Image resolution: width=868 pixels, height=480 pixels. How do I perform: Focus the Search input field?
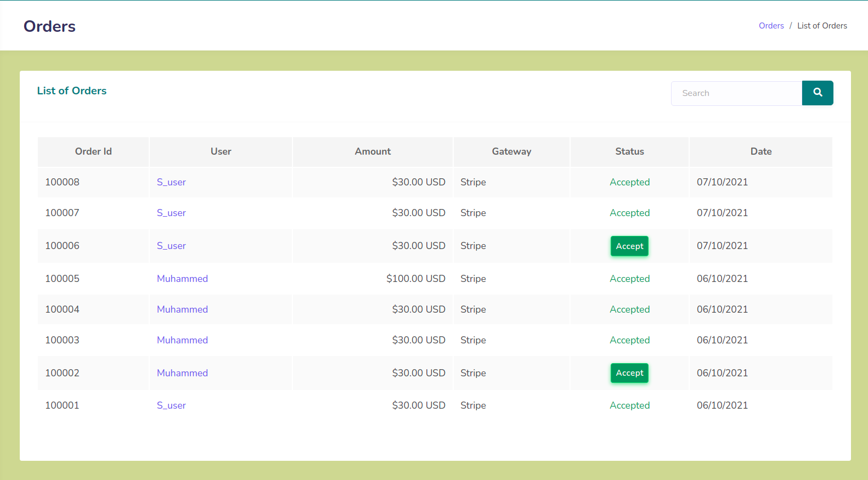[x=736, y=93]
